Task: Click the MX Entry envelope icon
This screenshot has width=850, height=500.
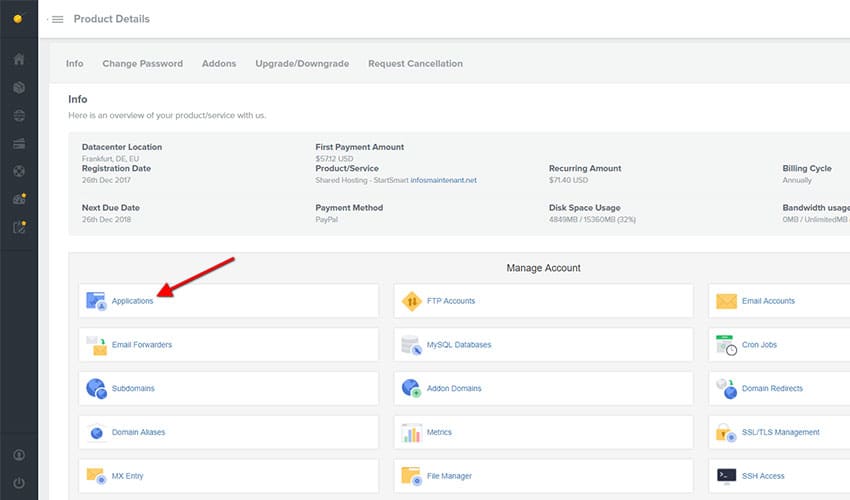Action: (96, 476)
